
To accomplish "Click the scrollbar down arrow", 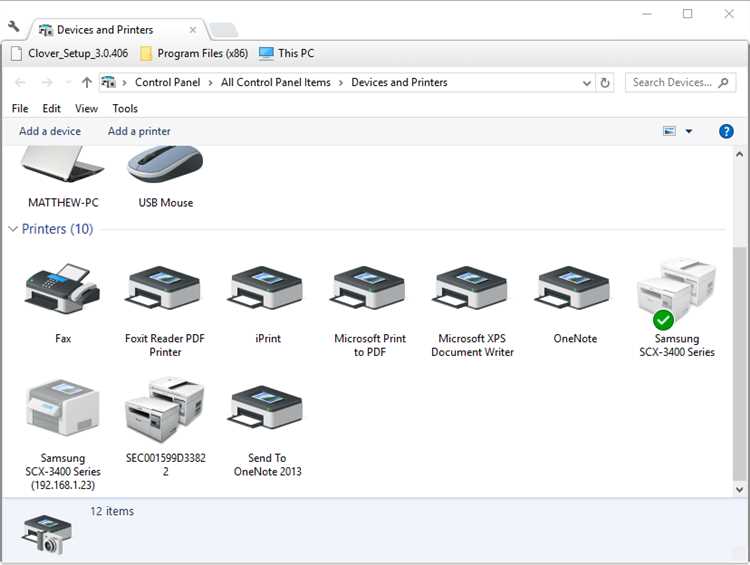I will coord(739,489).
